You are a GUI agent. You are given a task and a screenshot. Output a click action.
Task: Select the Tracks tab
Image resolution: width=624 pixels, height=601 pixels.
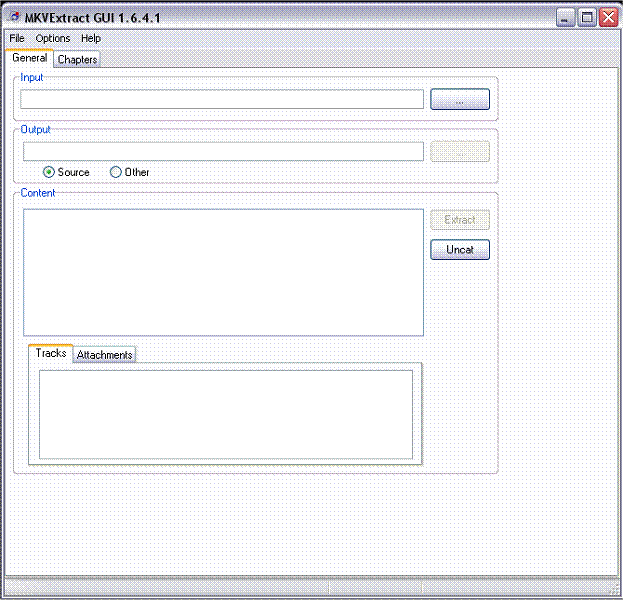[51, 353]
